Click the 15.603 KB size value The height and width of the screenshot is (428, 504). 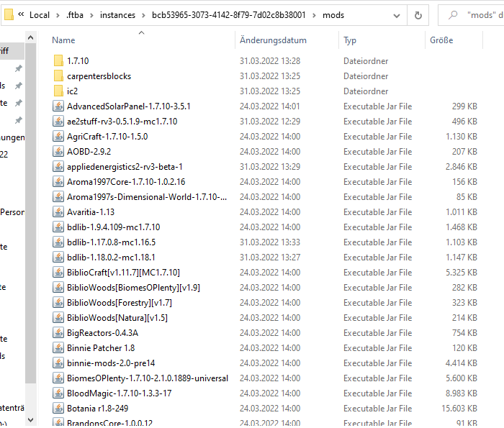[459, 408]
